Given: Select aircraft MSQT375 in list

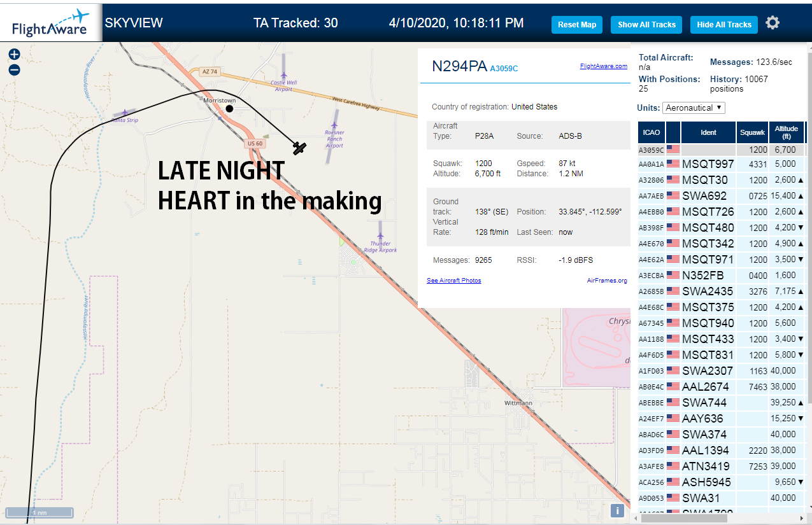Looking at the screenshot, I should (x=722, y=307).
